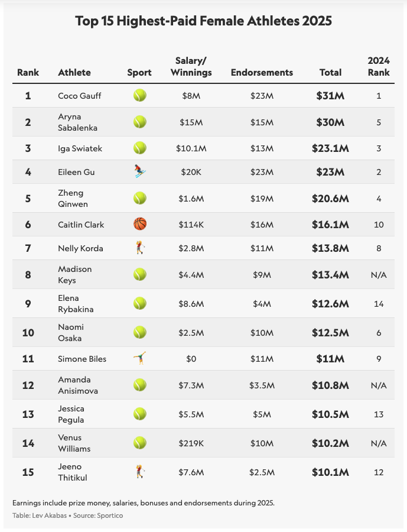Screen dimensions: 407x532
Task: Click the Sport column header
Action: coord(139,73)
